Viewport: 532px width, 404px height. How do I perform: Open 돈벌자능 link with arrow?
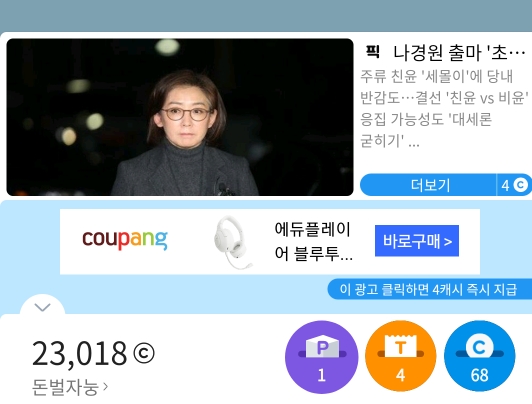click(70, 387)
